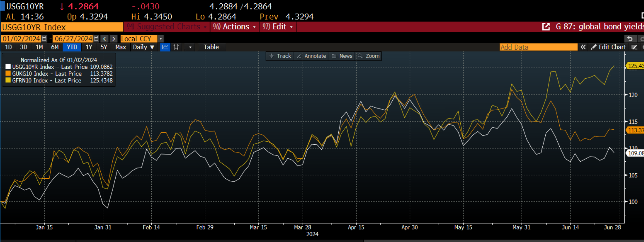Select the 1Y time range tab
This screenshot has width=644, height=242.
89,47
